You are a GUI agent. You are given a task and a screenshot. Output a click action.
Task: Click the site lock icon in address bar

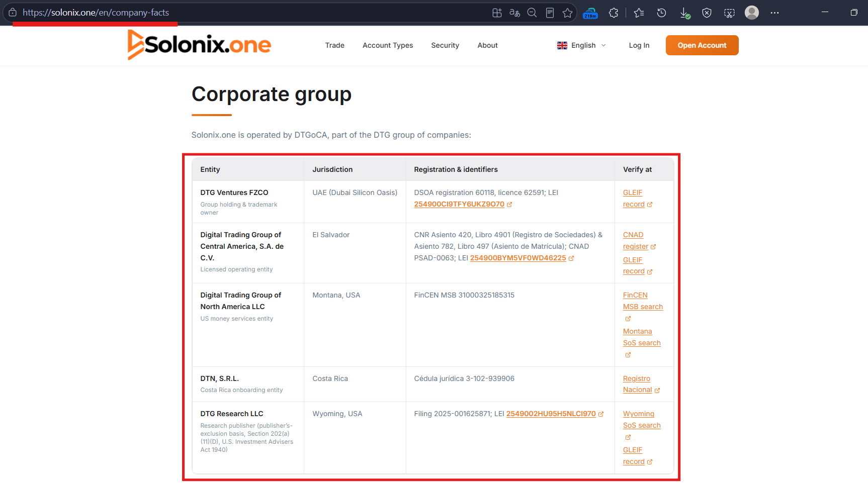[x=13, y=13]
